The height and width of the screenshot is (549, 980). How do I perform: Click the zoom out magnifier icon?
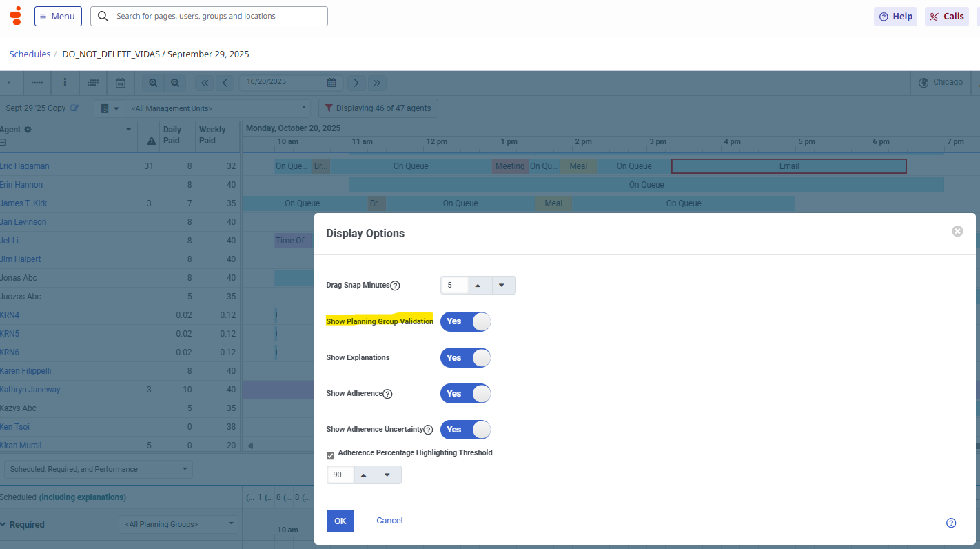[x=175, y=83]
